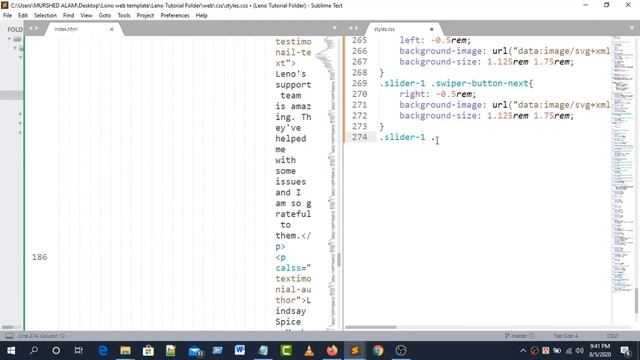The height and width of the screenshot is (360, 640).
Task: Collapse the top-level folder in sidebar
Action: click(x=9, y=39)
